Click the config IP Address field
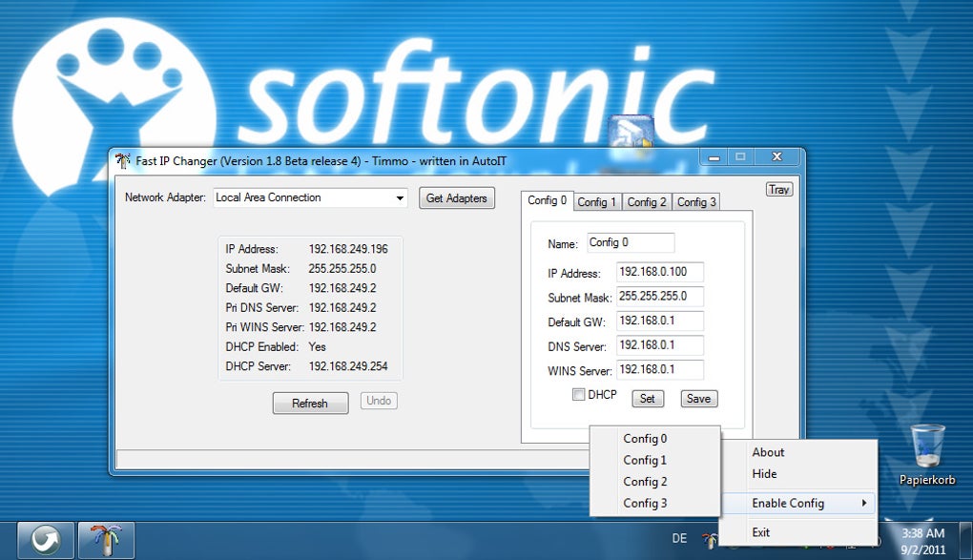This screenshot has width=973, height=560. [659, 272]
